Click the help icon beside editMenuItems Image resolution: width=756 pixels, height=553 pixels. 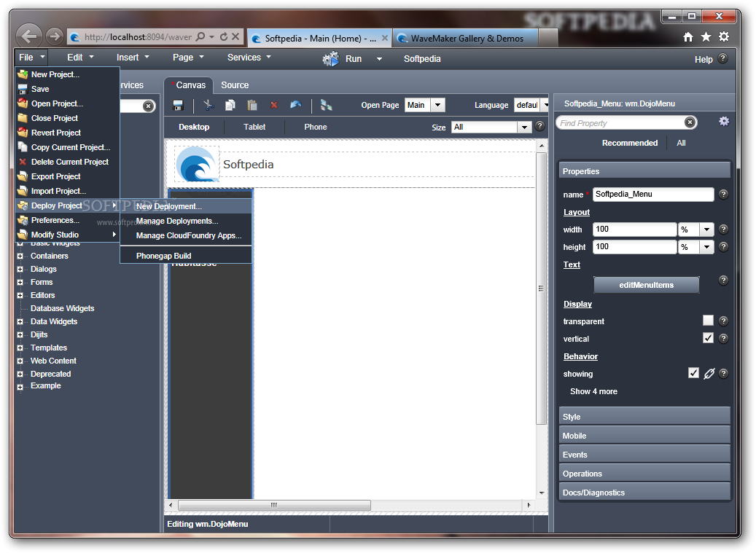tap(723, 281)
